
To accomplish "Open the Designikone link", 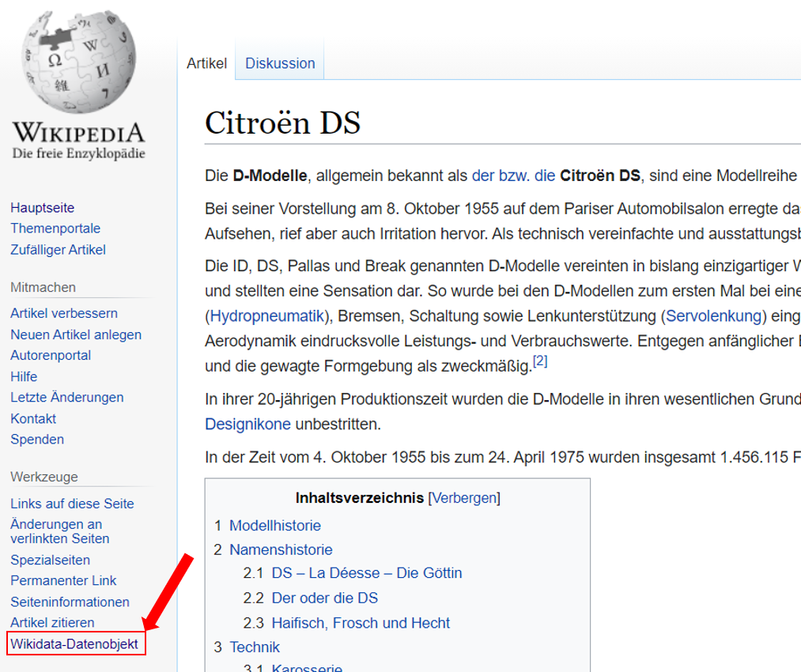I will click(247, 425).
